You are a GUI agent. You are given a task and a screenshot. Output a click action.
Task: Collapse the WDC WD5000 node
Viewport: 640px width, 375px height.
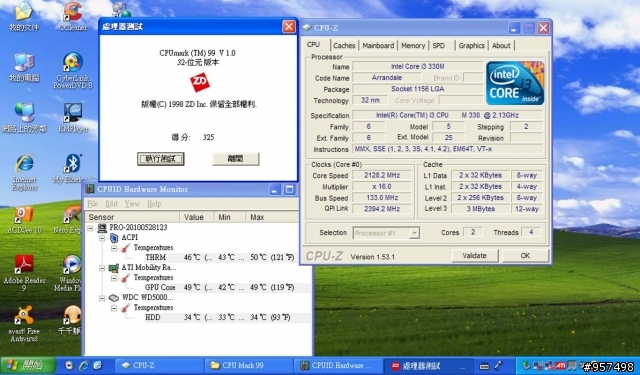(x=102, y=298)
